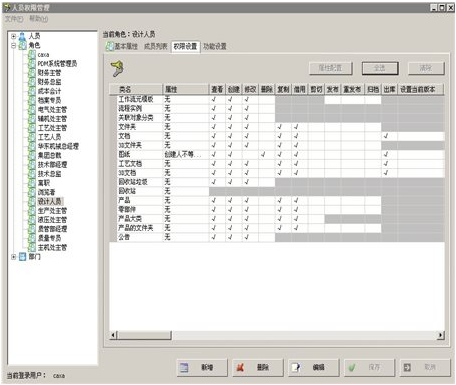This screenshot has height=385, width=456.
Task: Click the 工艺处主管 role icon
Action: click(32, 128)
